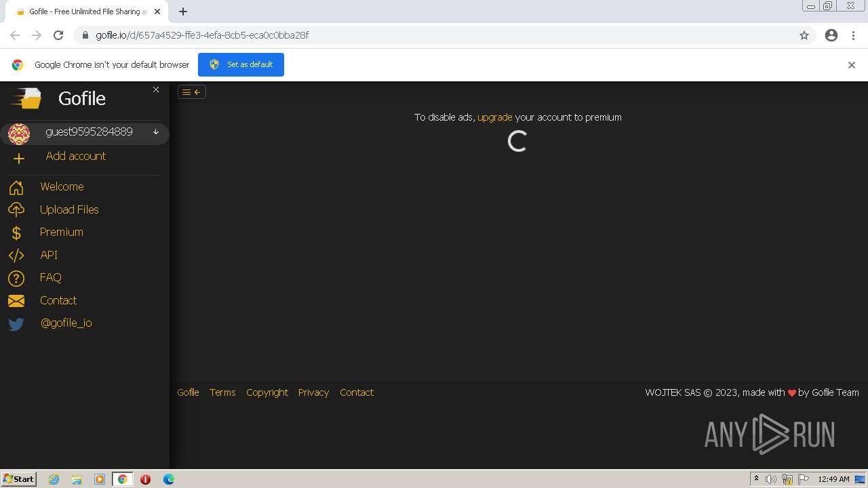
Task: Open the Chrome profile avatar icon
Action: (831, 35)
